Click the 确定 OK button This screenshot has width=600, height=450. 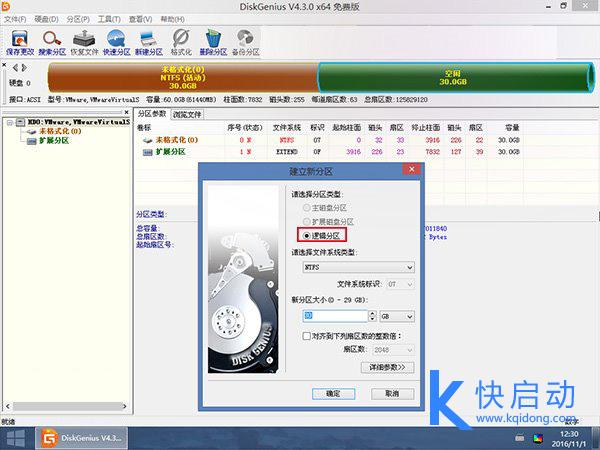[x=333, y=393]
